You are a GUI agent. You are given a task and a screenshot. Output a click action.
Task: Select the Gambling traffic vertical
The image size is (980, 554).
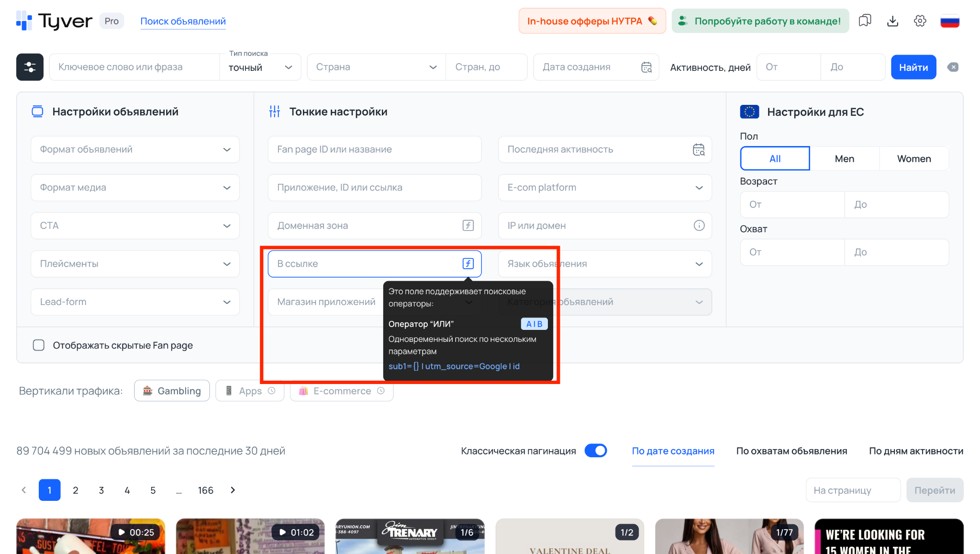172,391
